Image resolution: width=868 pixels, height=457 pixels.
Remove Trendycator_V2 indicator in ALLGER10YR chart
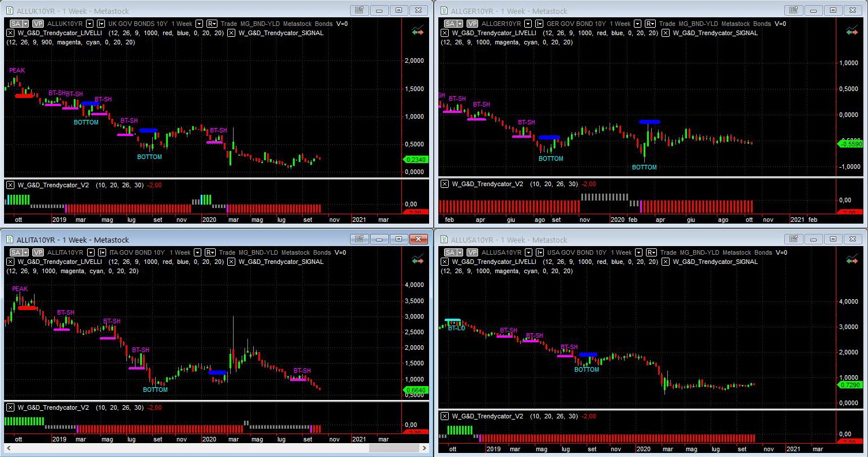point(444,184)
